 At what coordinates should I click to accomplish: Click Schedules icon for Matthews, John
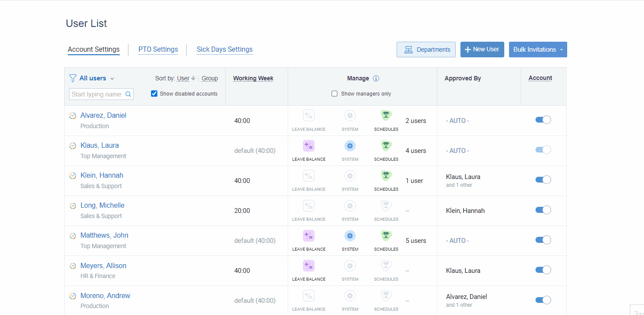click(386, 235)
